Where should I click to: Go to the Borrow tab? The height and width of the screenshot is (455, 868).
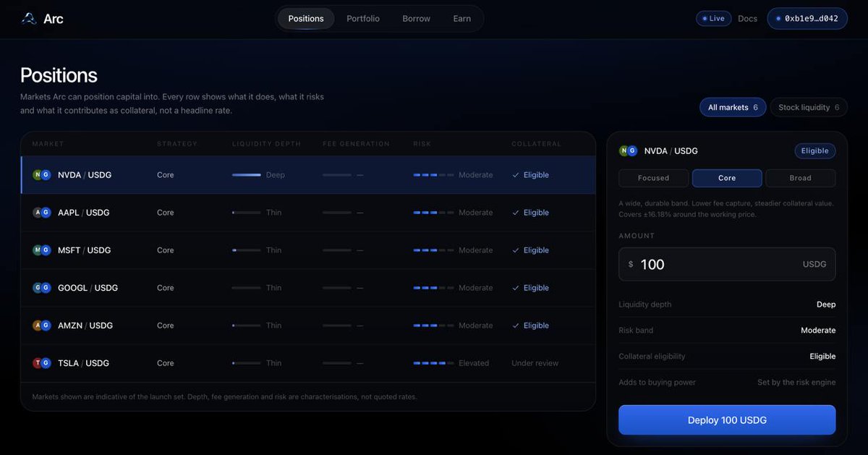[x=417, y=19]
